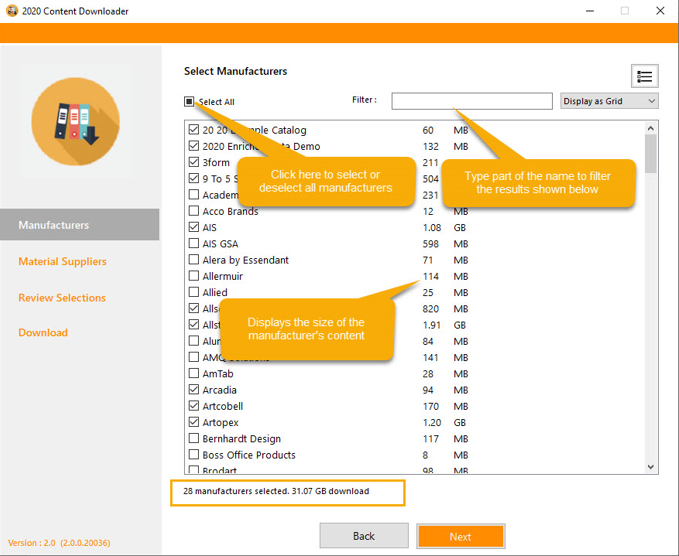
Task: Go to the Material Suppliers step
Action: pyautogui.click(x=62, y=261)
